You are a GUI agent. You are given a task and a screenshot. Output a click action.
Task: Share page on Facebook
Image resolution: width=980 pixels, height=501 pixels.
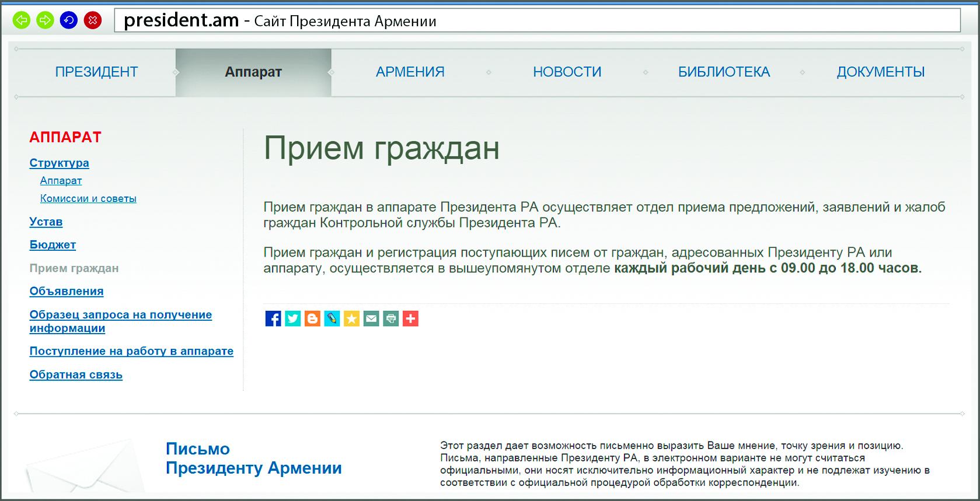point(273,318)
